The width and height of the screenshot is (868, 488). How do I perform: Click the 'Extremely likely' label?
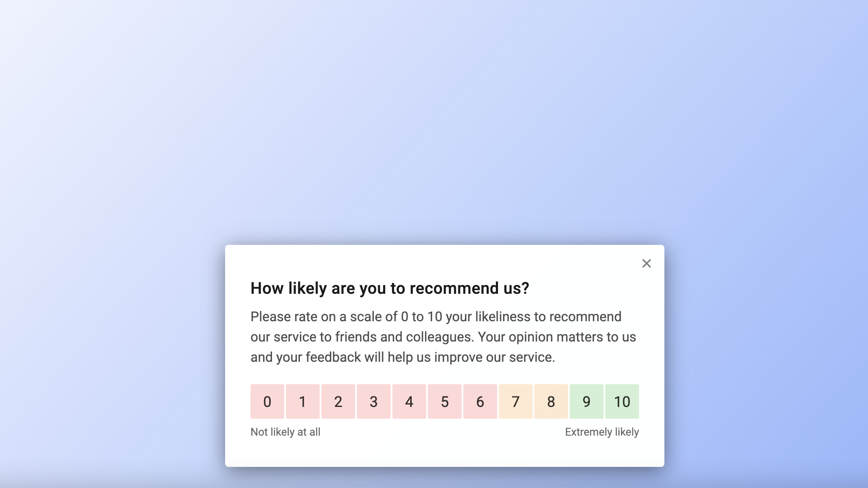pyautogui.click(x=602, y=432)
